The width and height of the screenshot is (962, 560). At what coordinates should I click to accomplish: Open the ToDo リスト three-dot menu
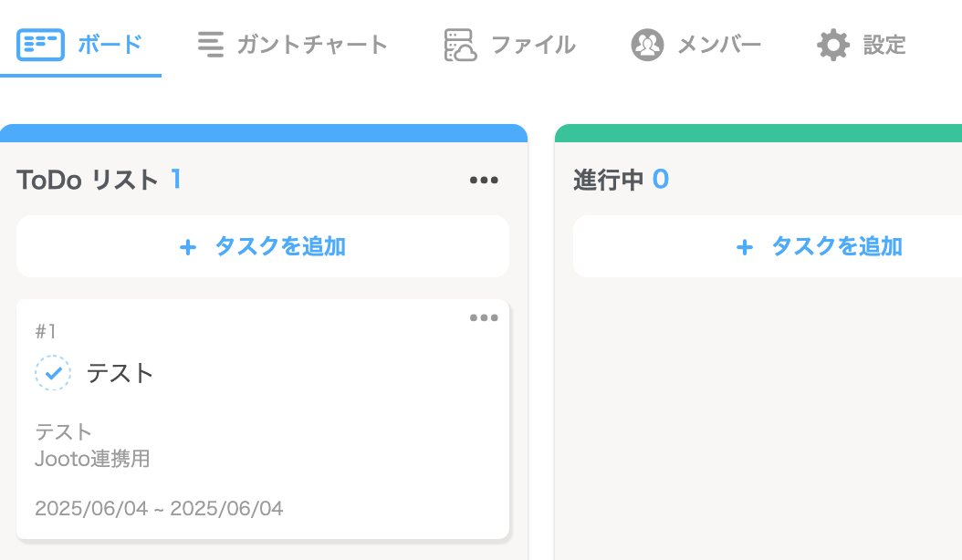[484, 180]
